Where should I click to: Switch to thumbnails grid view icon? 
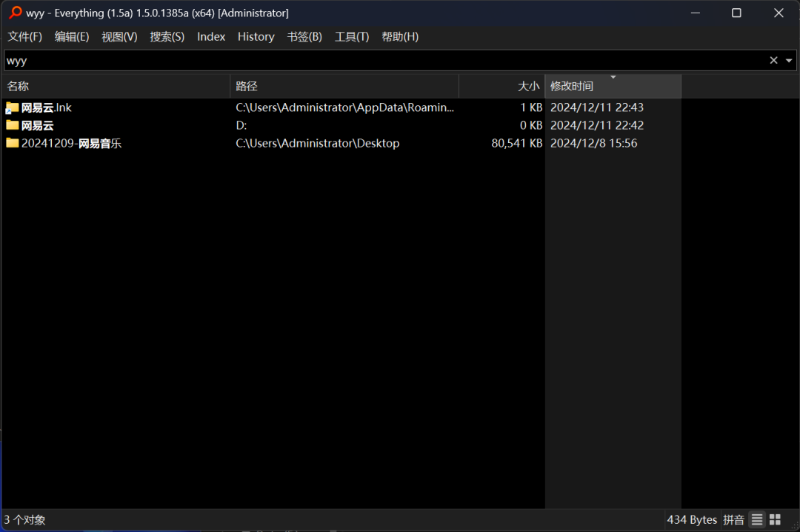point(775,519)
